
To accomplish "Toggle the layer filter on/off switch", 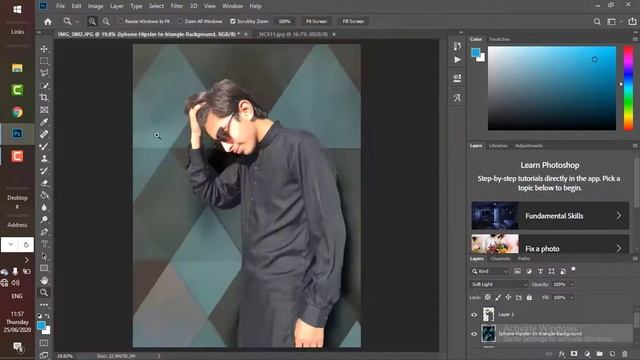I will [x=573, y=269].
